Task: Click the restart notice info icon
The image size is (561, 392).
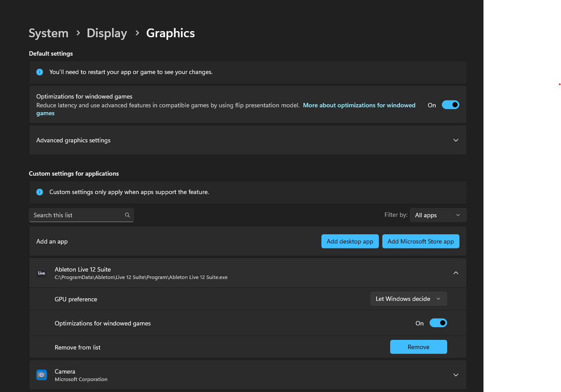Action: 40,72
